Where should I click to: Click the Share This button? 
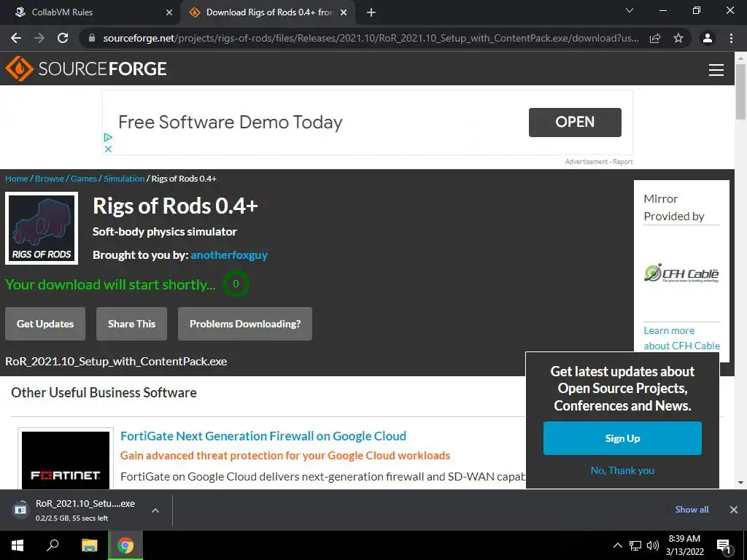tap(131, 324)
